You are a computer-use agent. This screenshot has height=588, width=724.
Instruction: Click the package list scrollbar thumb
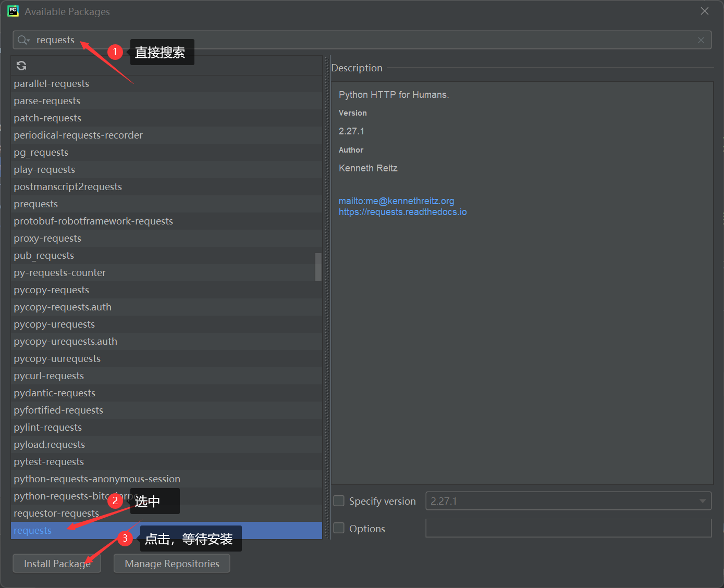click(318, 267)
